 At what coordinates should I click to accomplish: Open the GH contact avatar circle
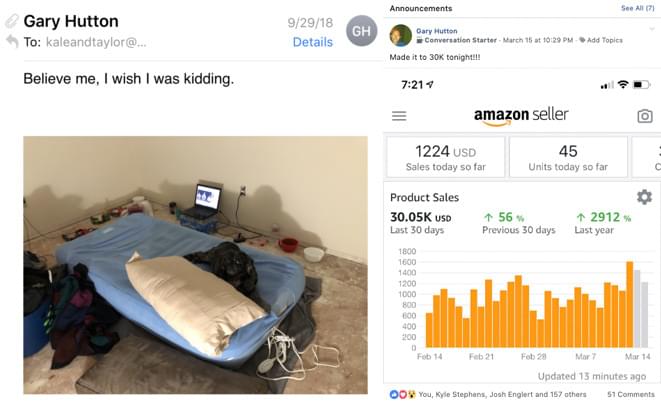click(x=361, y=31)
